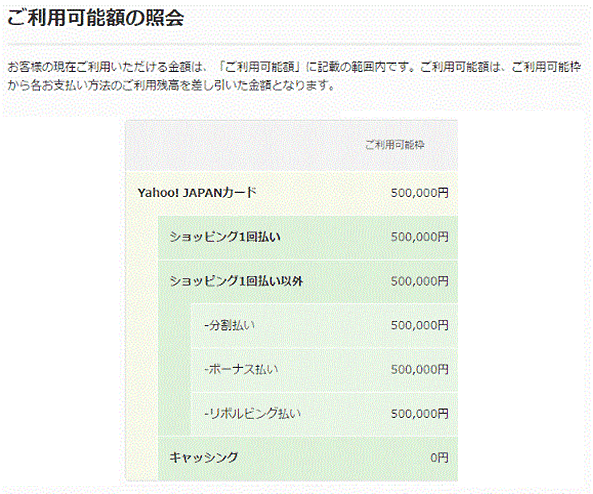Click the ご利用可能額の照会 page heading
The width and height of the screenshot is (593, 494).
coord(95,18)
